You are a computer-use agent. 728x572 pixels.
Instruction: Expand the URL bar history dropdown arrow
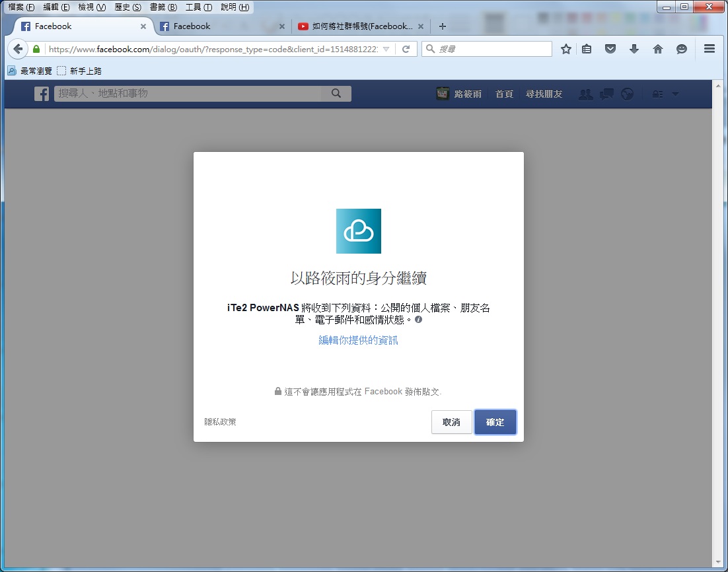pyautogui.click(x=386, y=49)
